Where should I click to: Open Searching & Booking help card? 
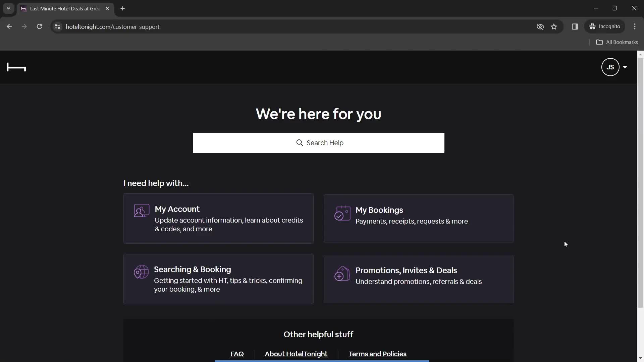point(218,279)
